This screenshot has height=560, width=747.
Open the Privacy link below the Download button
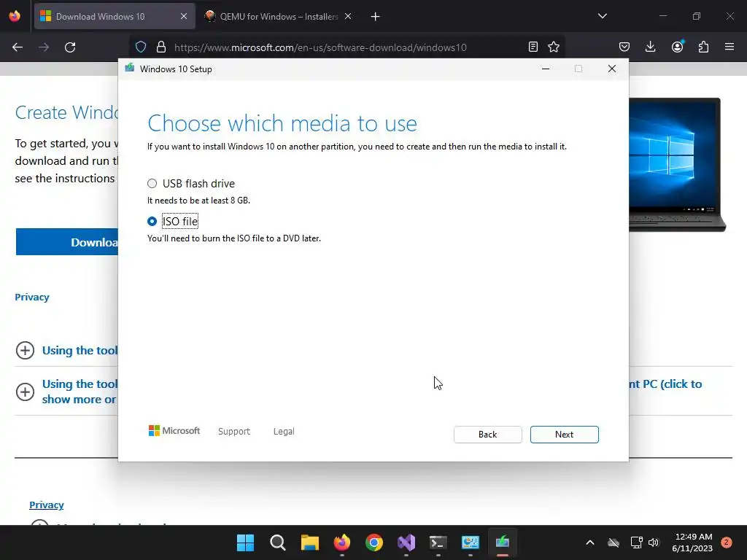pyautogui.click(x=32, y=297)
